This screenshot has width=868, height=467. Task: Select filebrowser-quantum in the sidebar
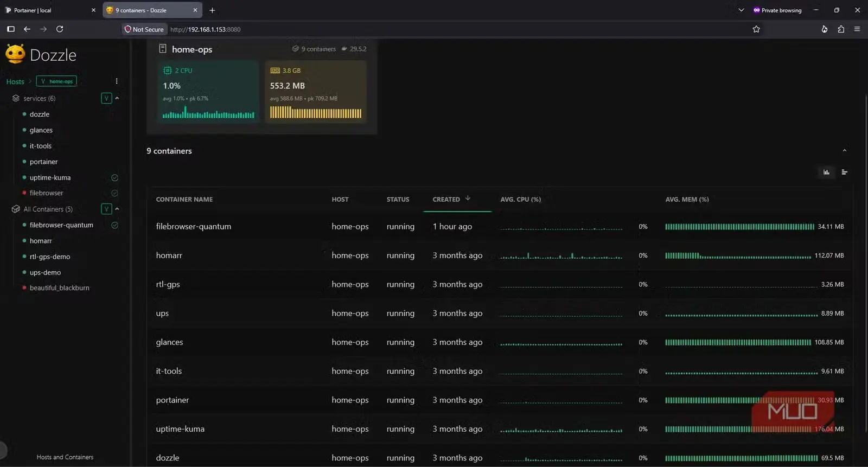tap(61, 225)
